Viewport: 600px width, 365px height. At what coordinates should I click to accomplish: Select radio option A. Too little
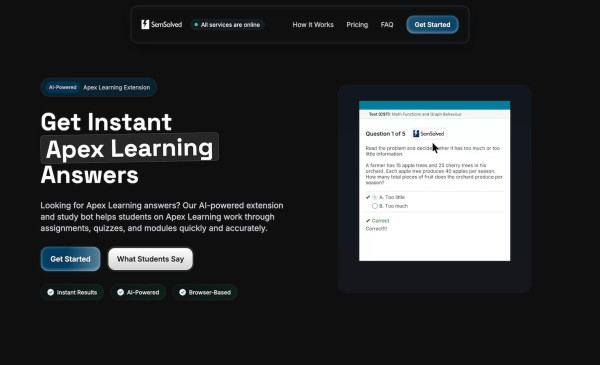tap(375, 197)
